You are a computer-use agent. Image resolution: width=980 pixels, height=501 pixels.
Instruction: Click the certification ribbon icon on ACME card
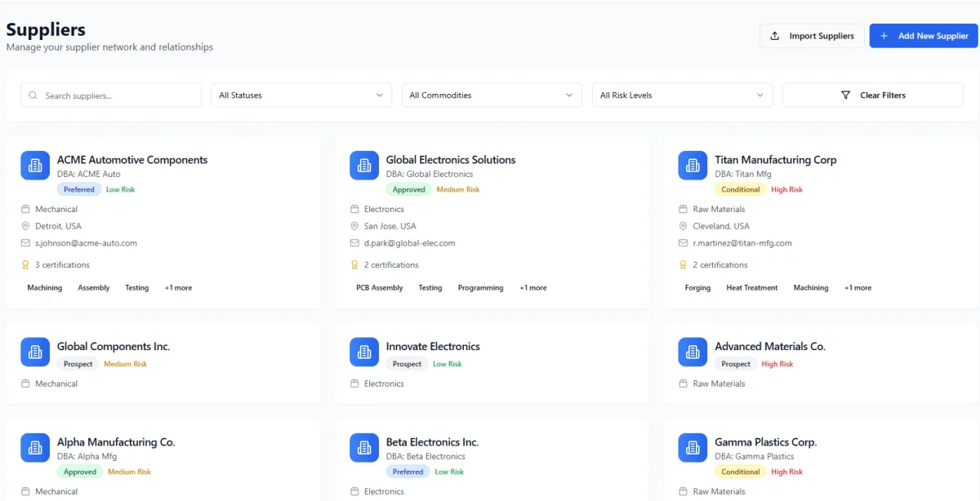[25, 265]
